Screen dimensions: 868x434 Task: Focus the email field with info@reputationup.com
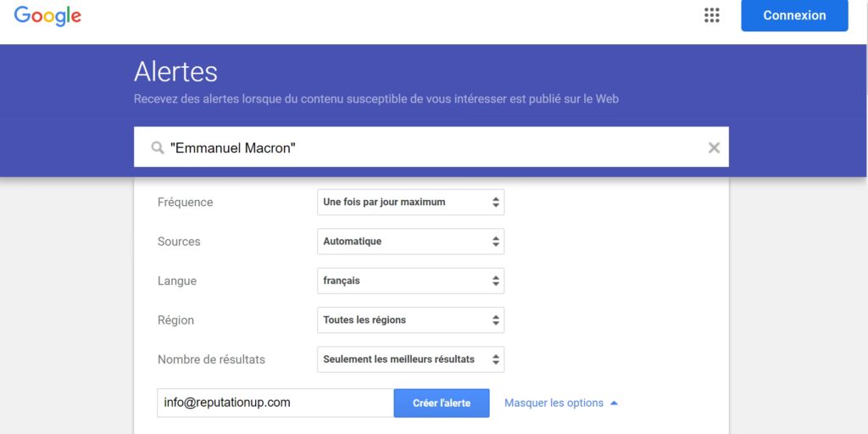tap(275, 403)
